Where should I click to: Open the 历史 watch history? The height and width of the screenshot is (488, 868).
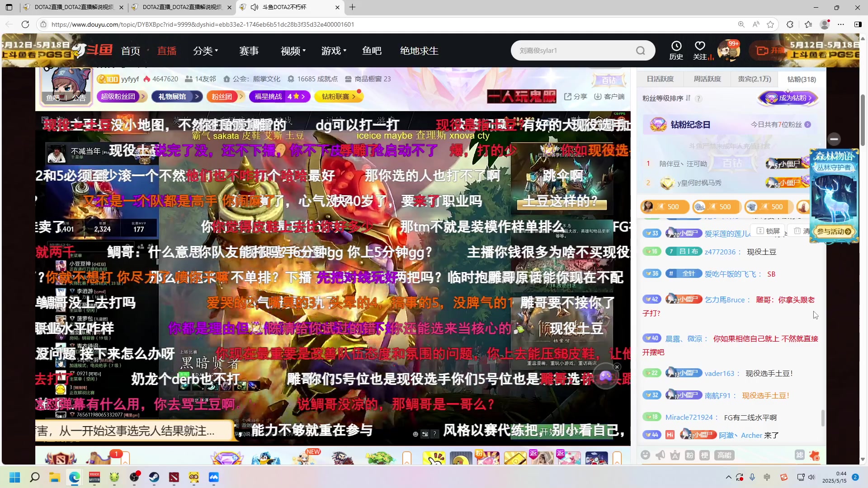click(x=676, y=50)
